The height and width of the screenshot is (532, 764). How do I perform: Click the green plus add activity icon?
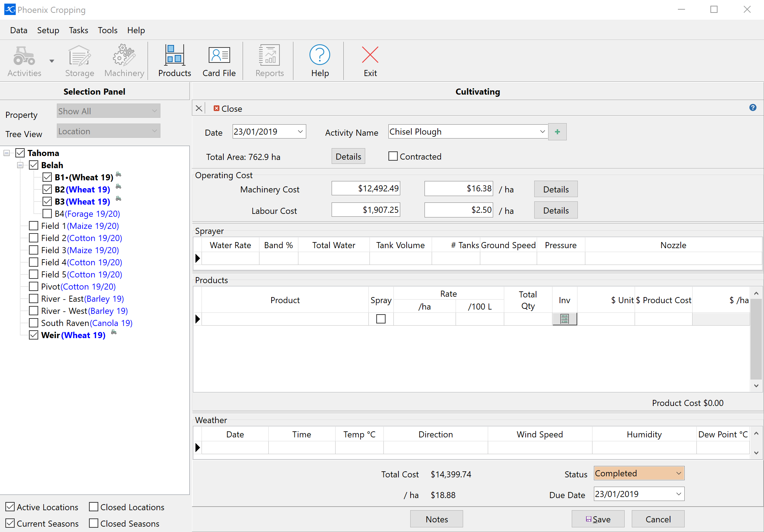(x=557, y=132)
